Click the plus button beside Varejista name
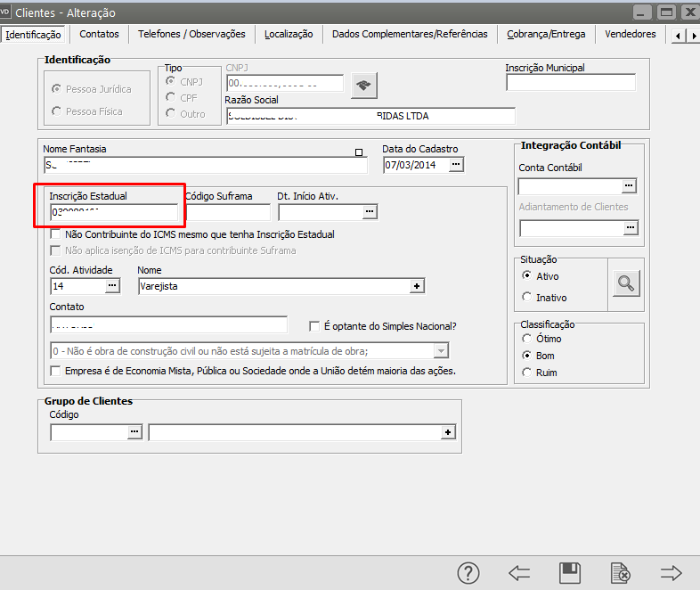700x590 pixels. coord(417,286)
